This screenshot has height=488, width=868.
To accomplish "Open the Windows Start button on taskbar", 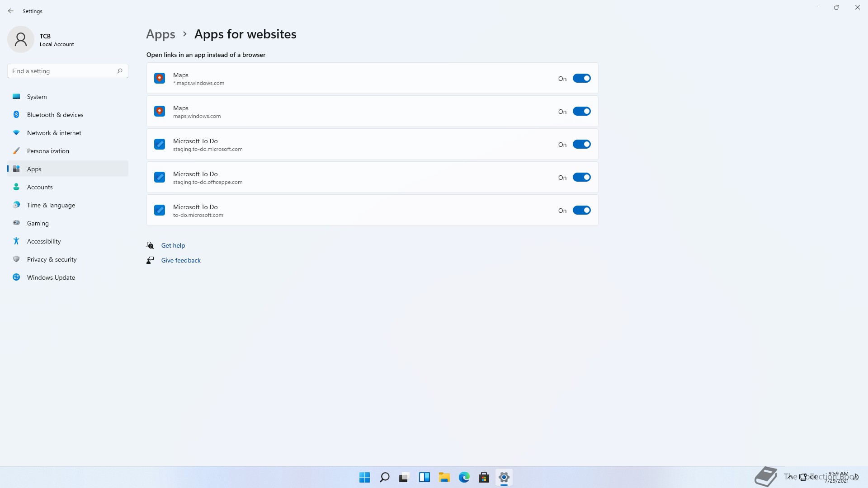I will pos(364,477).
